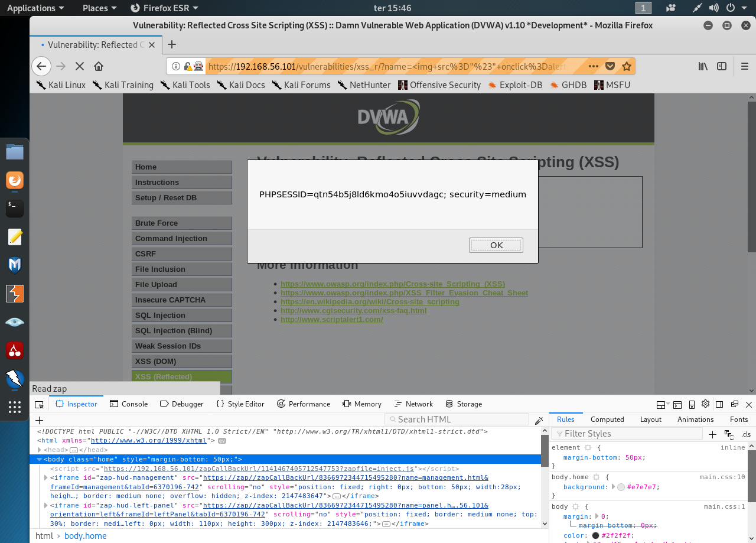
Task: Open the Animations tab
Action: (695, 419)
